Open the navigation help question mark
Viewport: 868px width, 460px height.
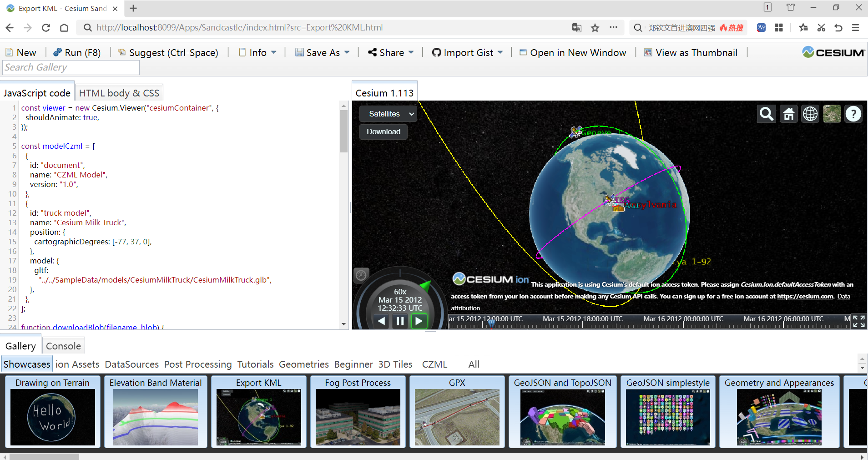point(853,114)
